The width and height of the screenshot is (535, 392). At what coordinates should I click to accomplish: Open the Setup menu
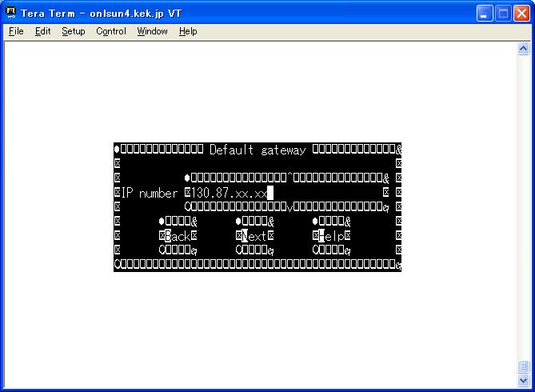click(x=74, y=31)
